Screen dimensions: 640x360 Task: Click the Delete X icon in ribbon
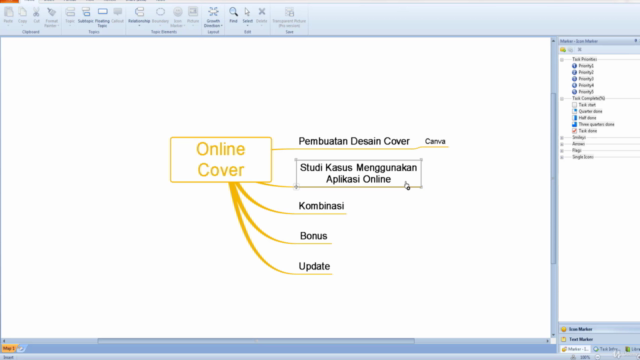pyautogui.click(x=262, y=12)
